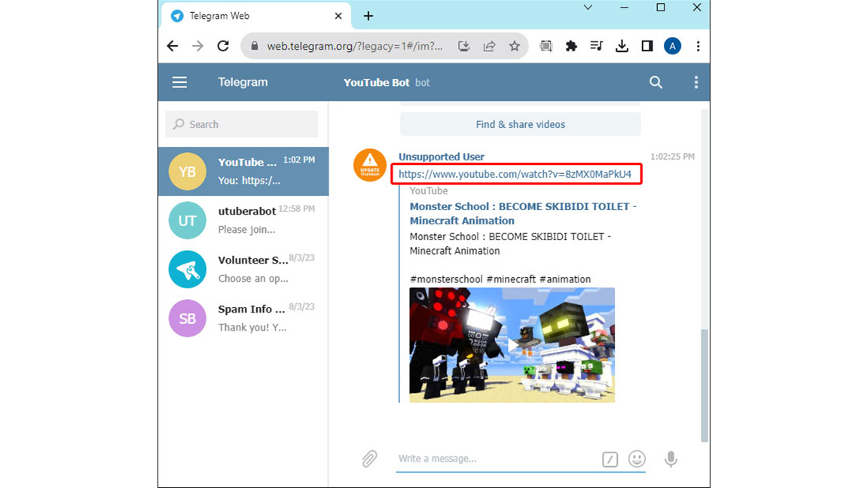Click the YB avatar circle
This screenshot has width=868, height=488.
(187, 172)
